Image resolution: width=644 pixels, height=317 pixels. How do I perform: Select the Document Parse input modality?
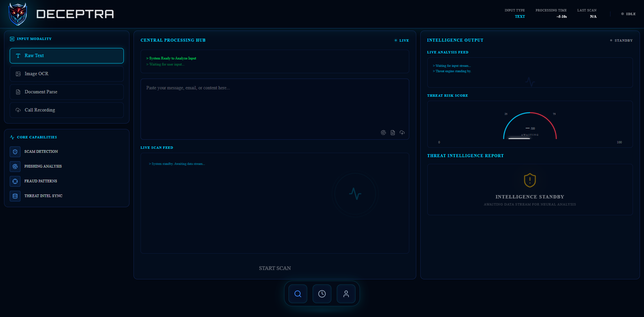click(x=67, y=92)
